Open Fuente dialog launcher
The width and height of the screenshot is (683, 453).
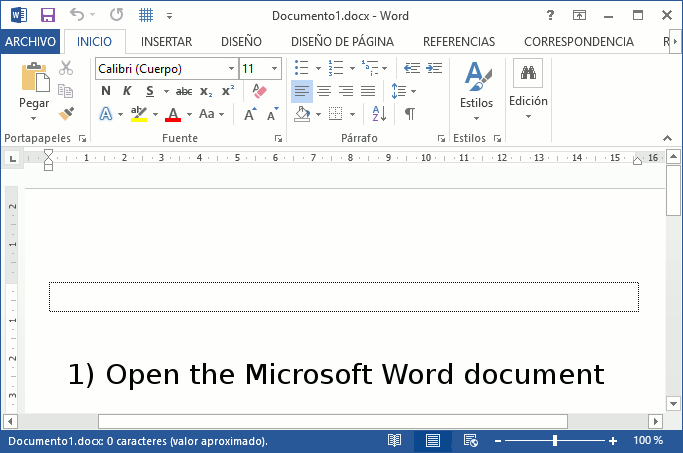278,139
